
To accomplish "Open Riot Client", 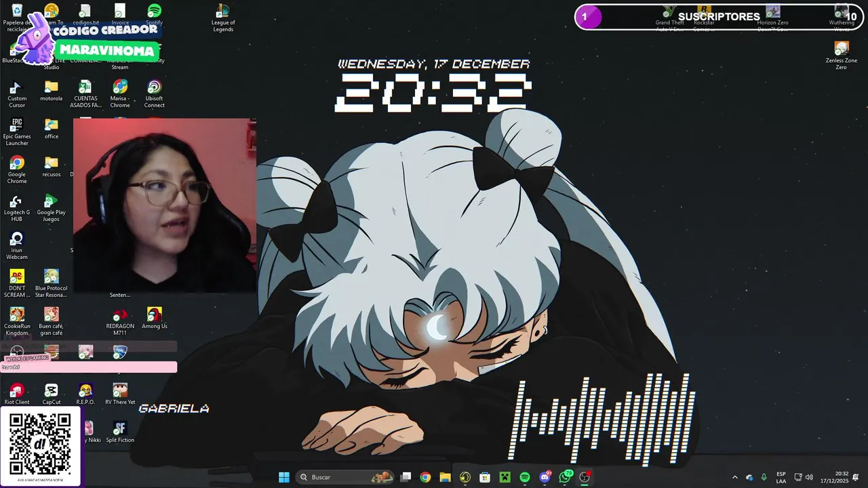I will pyautogui.click(x=17, y=394).
